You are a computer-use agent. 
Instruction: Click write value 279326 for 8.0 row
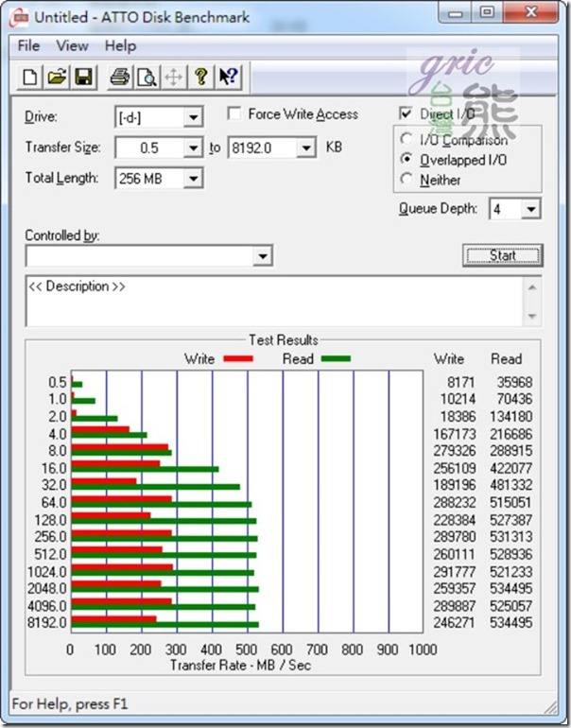pyautogui.click(x=455, y=451)
